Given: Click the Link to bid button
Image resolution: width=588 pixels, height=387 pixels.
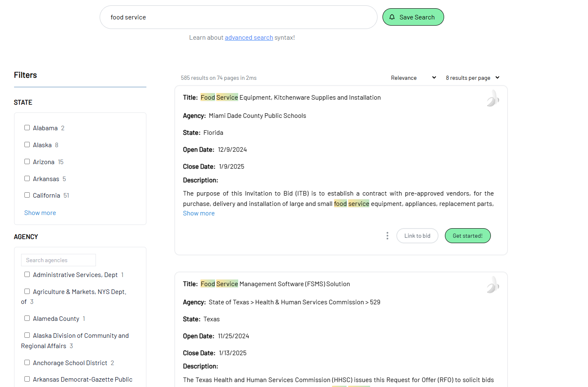Looking at the screenshot, I should (417, 236).
